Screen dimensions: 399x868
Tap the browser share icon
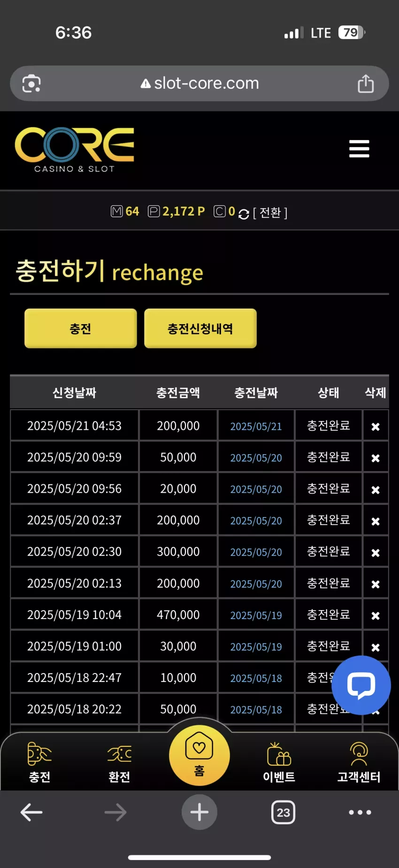366,84
